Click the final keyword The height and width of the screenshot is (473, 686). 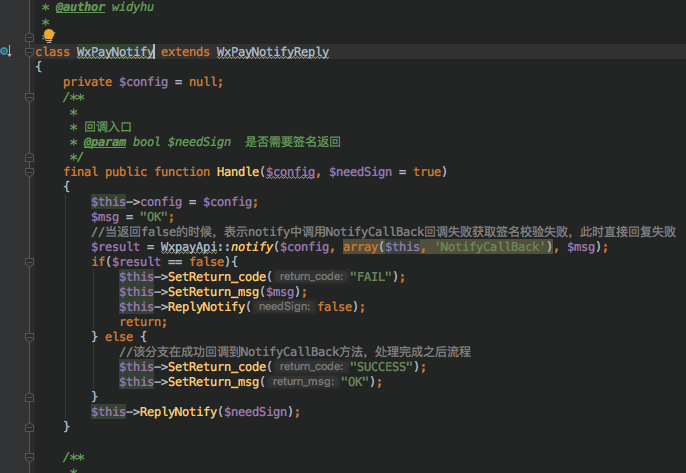(x=80, y=172)
